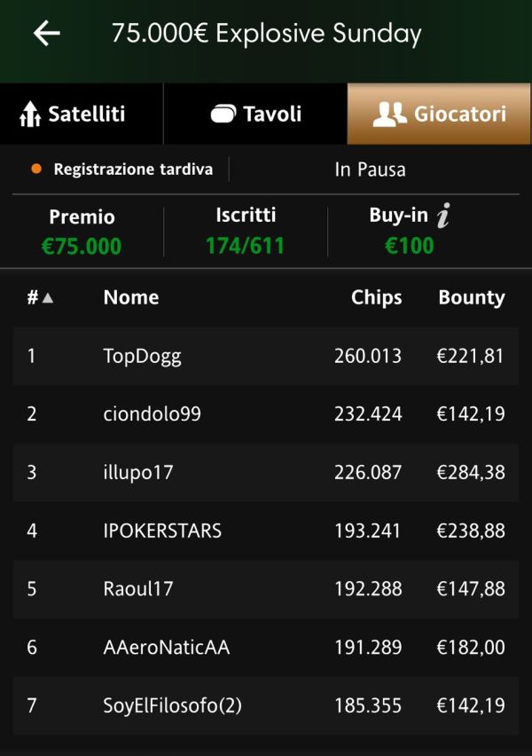Sort players by Bounty column
Image resolution: width=532 pixels, height=756 pixels.
coord(472,297)
